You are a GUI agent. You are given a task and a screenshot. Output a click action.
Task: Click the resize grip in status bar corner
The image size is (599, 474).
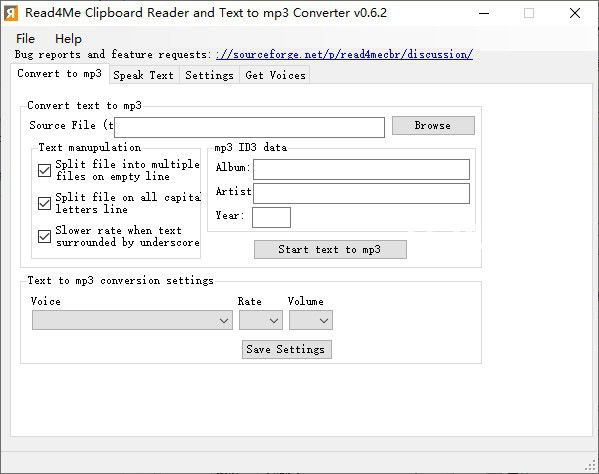pos(591,465)
